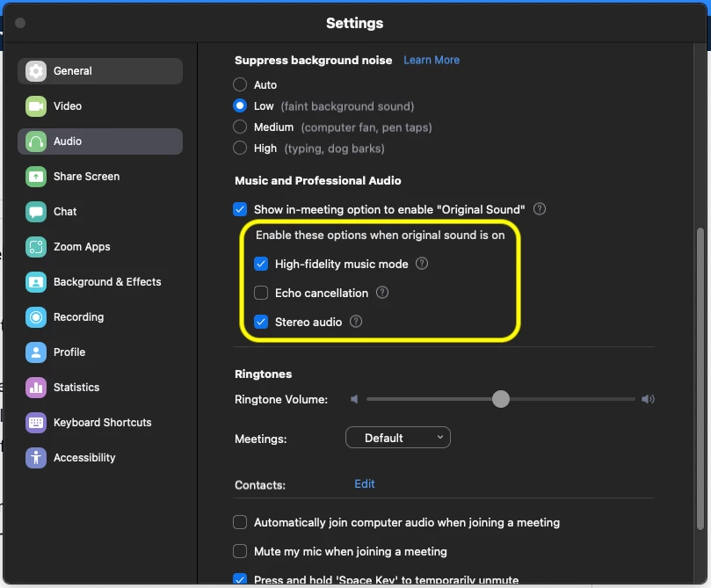The height and width of the screenshot is (588, 711).
Task: Click the low volume speaker icon
Action: click(x=354, y=399)
